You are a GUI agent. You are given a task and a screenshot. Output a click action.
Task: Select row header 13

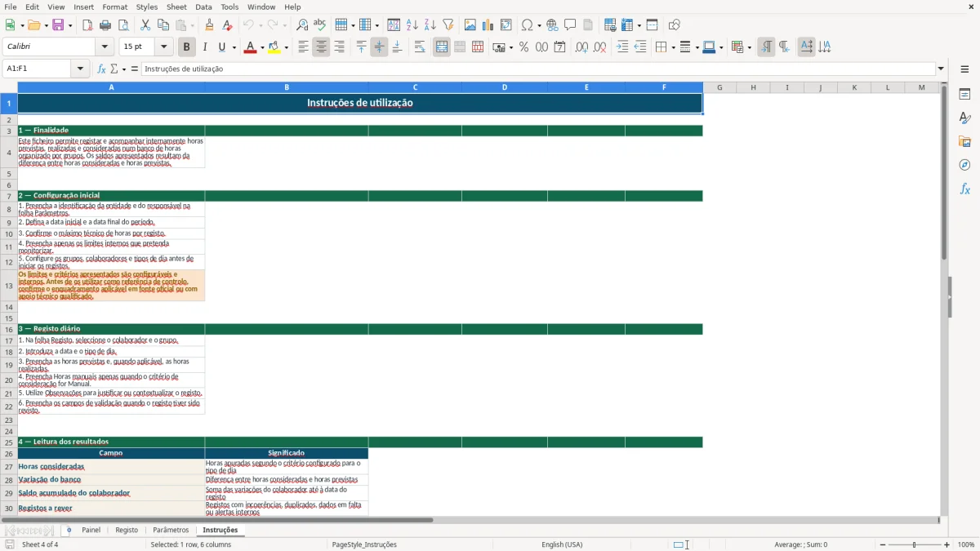9,286
